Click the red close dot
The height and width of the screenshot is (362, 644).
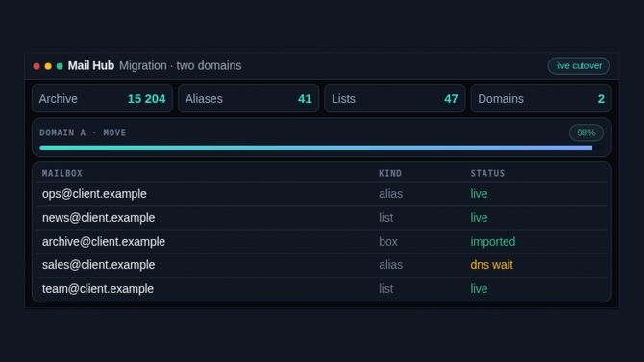coord(37,66)
